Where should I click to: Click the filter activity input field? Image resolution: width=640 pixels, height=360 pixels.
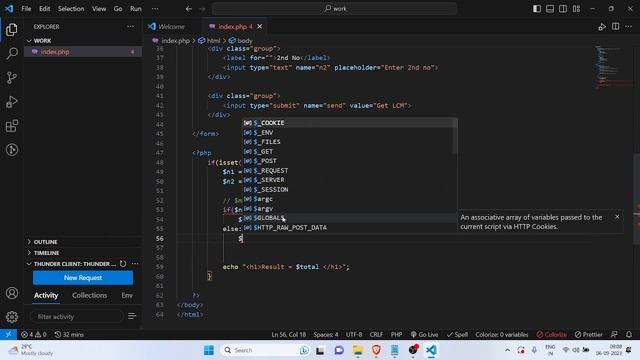(76, 316)
